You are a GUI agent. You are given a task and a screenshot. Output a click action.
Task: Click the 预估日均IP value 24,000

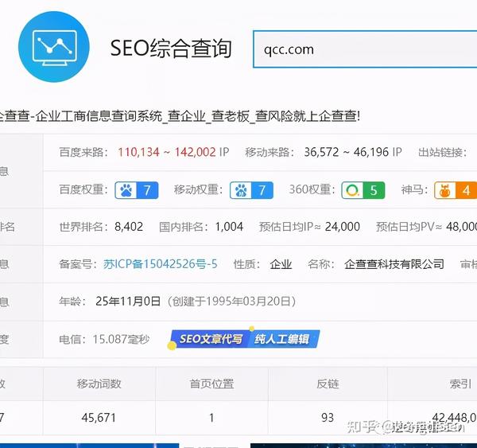click(342, 227)
